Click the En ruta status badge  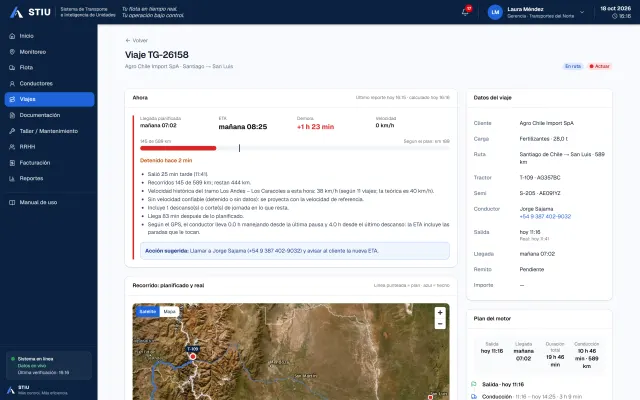[573, 66]
